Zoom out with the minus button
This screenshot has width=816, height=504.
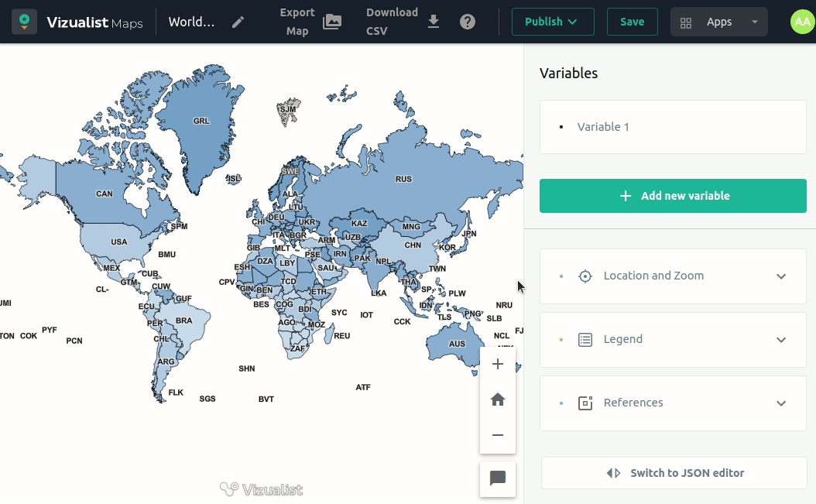coord(498,435)
